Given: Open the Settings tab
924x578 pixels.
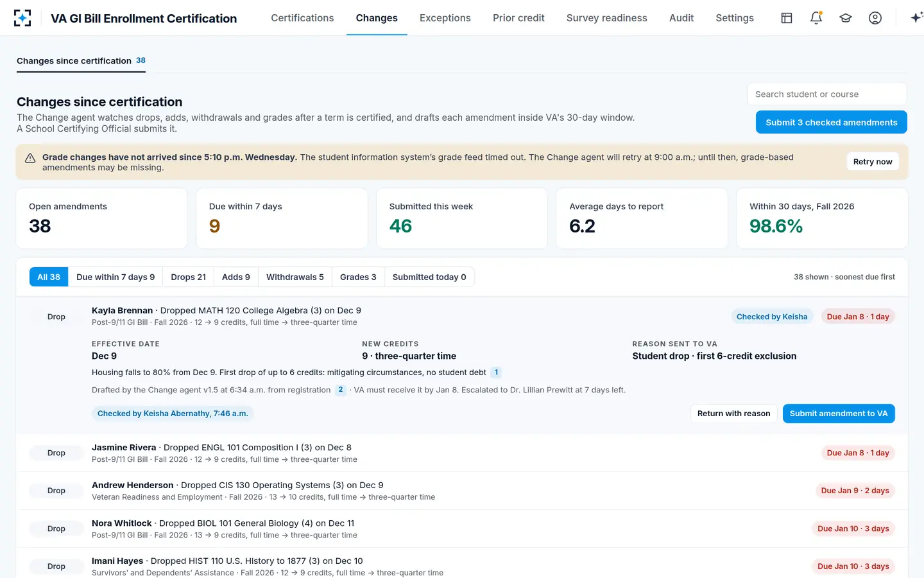Looking at the screenshot, I should tap(735, 18).
